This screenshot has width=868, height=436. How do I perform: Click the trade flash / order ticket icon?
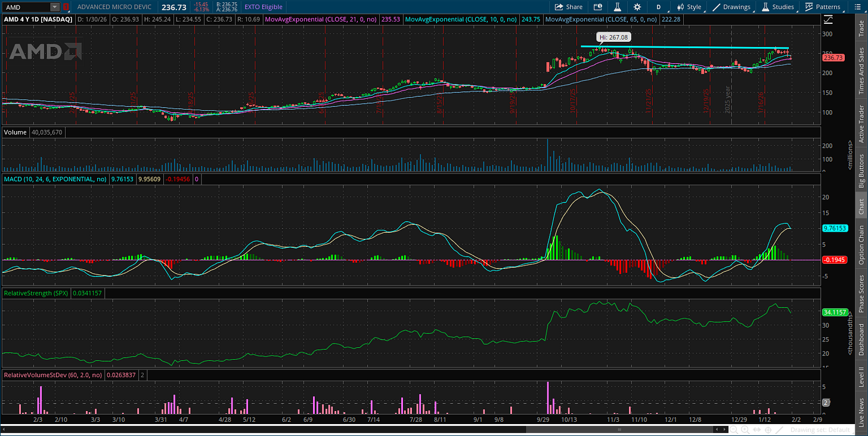(x=599, y=7)
